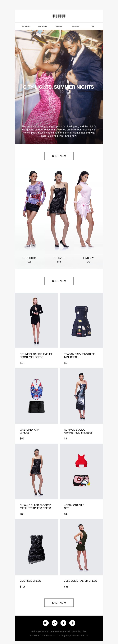
Task: Open the City Lights, Summer Nights hero image
Action: coord(59,87)
